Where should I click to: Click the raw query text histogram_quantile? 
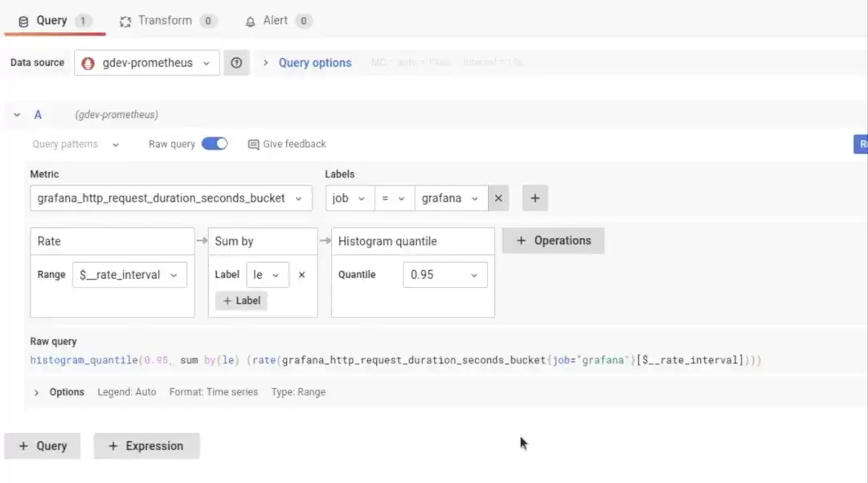click(84, 360)
